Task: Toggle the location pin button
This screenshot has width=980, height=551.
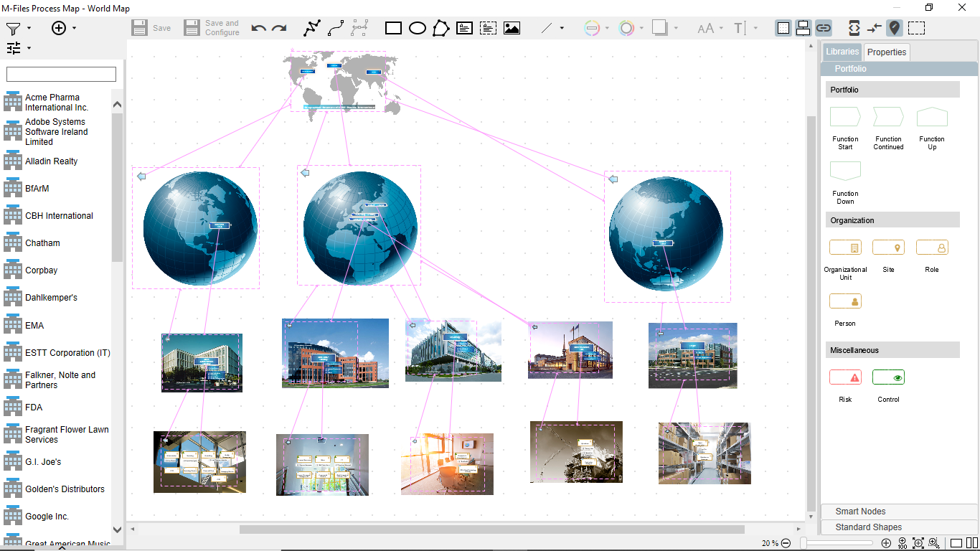Action: point(894,28)
